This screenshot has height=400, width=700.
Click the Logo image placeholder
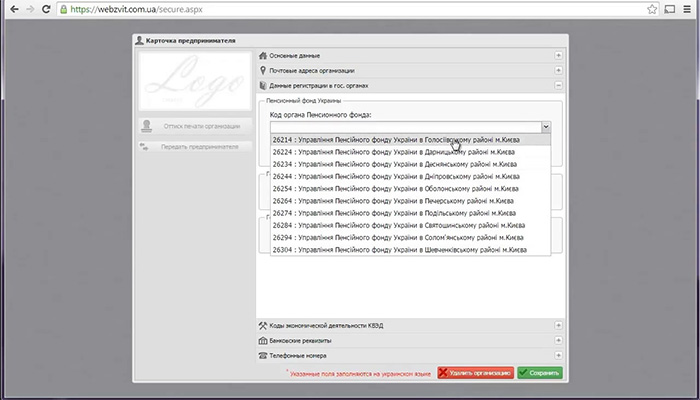[195, 81]
